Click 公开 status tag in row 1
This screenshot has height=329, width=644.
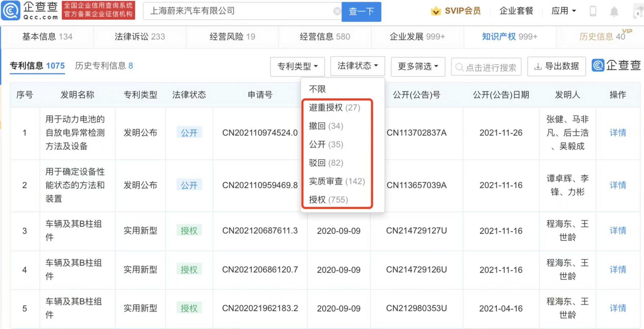(189, 133)
